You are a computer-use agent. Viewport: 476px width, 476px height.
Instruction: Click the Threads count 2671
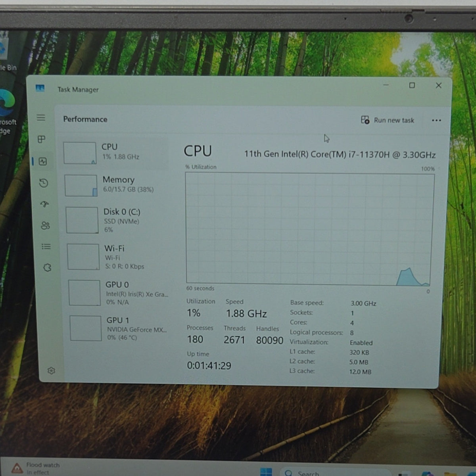[234, 340]
